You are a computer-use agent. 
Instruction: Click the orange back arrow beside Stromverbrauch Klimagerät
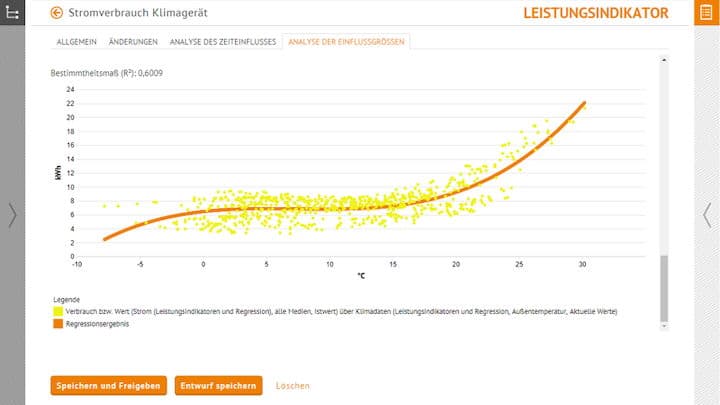(x=56, y=13)
